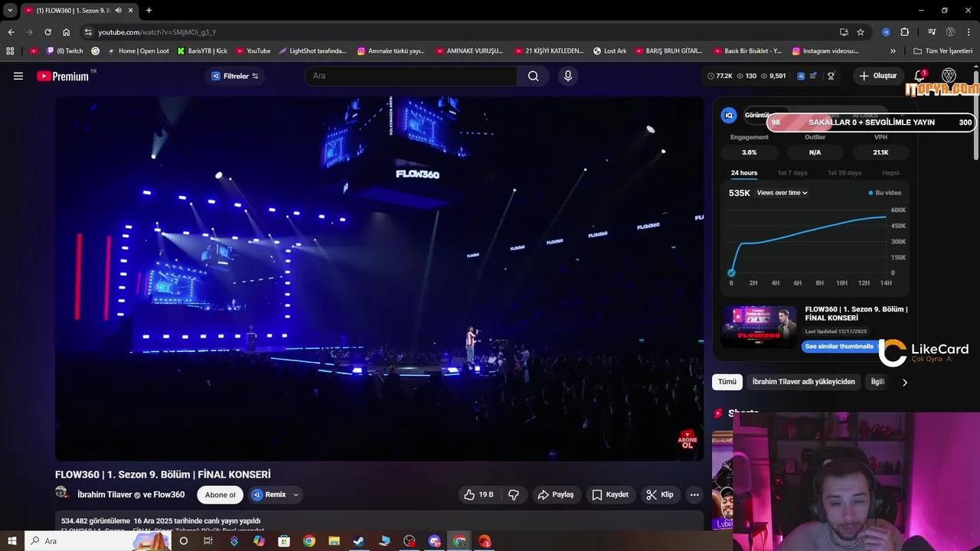Screen dimensions: 980x551
Task: Open 'Tüm Yer İşaretleri' bookmarks folder
Action: pos(943,51)
